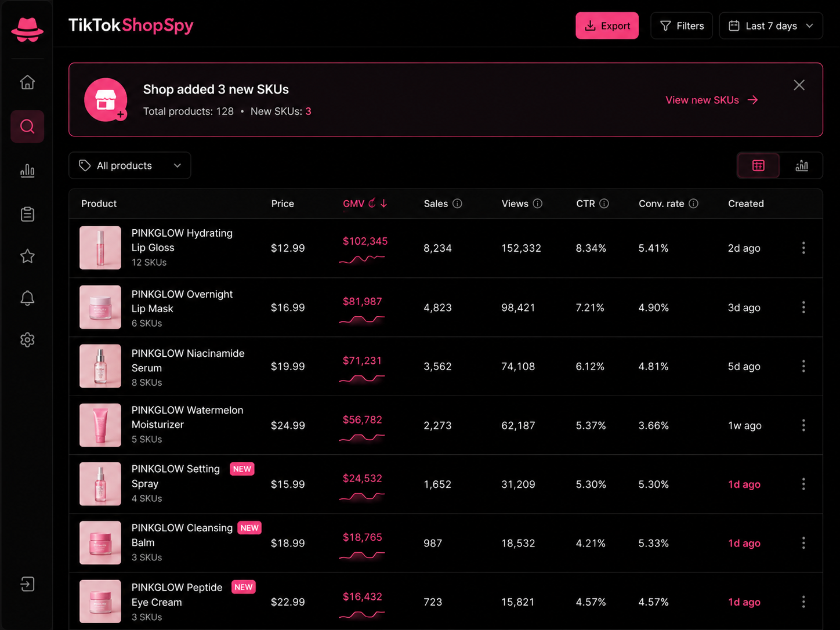Switch to chart view toggle
The height and width of the screenshot is (630, 840).
point(802,166)
